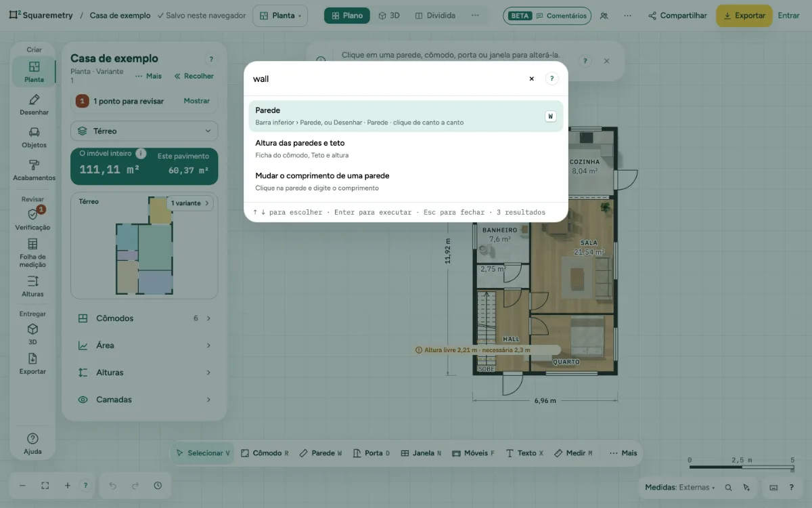
Task: Zoom in with the plus icon
Action: point(68,486)
